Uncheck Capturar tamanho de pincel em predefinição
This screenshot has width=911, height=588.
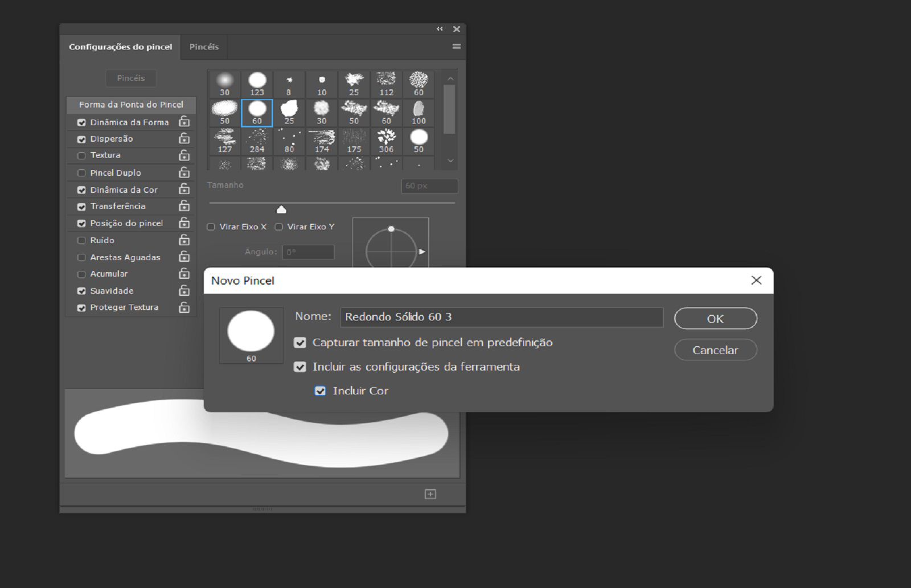300,343
